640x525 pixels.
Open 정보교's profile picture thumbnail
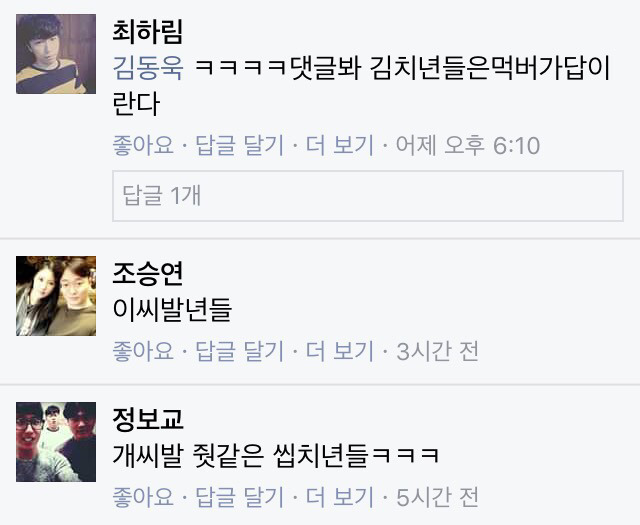coord(56,442)
